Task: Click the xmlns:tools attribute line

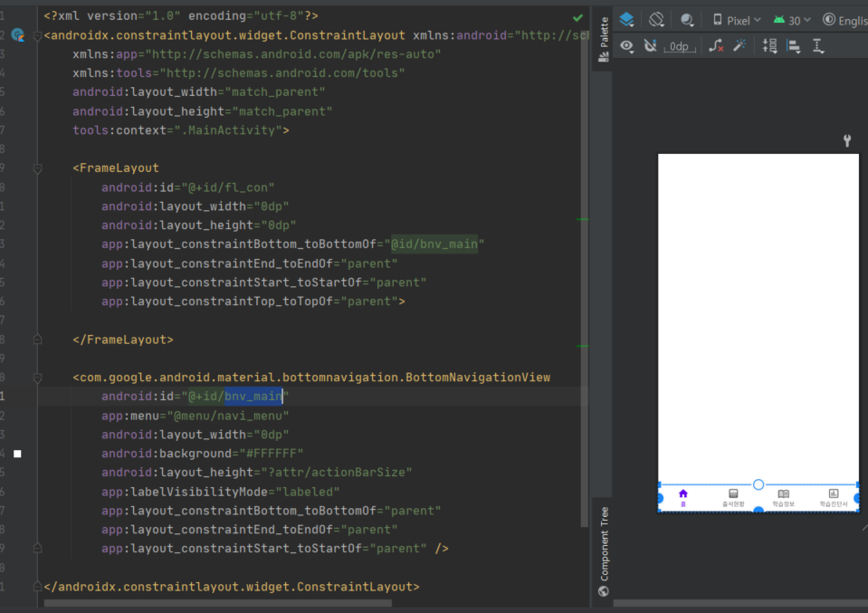Action: (x=239, y=73)
